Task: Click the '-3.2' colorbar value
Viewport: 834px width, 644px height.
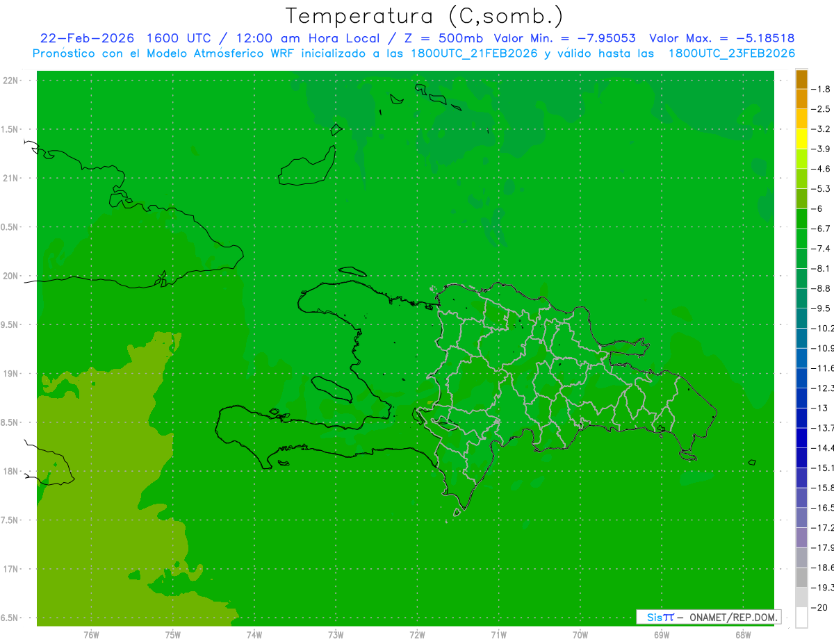Action: 821,129
